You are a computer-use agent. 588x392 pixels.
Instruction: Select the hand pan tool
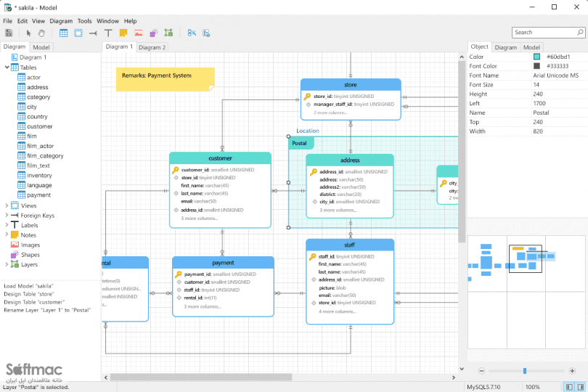click(41, 33)
